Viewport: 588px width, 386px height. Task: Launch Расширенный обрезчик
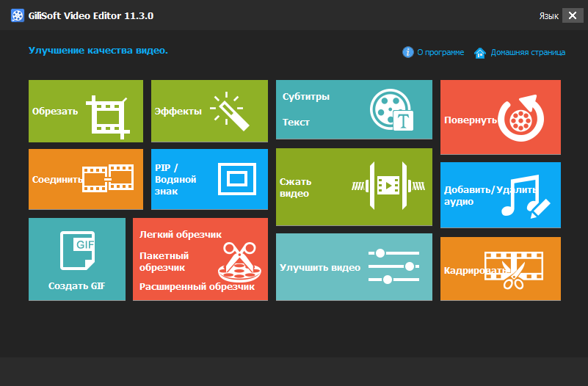click(x=197, y=287)
